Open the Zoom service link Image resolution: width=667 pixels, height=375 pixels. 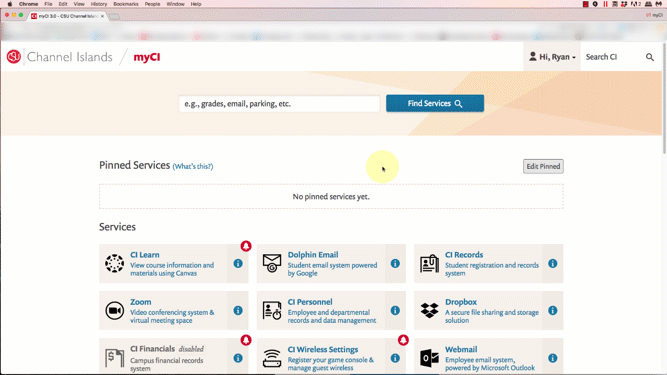tap(140, 302)
